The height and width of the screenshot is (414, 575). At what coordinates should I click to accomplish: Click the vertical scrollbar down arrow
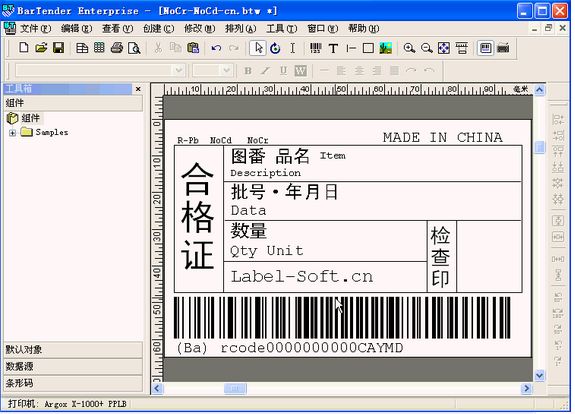coord(539,375)
